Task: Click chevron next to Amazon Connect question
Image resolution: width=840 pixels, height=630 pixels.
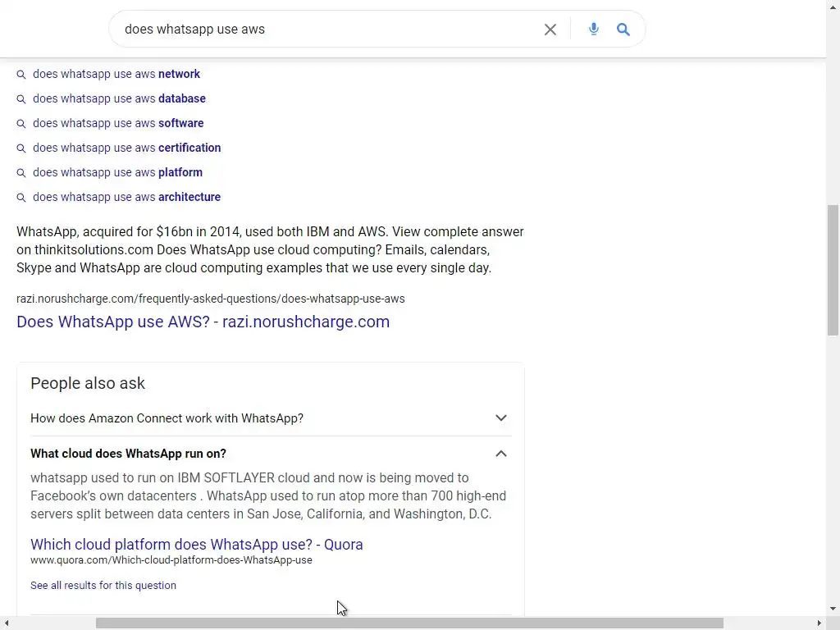Action: pyautogui.click(x=501, y=418)
